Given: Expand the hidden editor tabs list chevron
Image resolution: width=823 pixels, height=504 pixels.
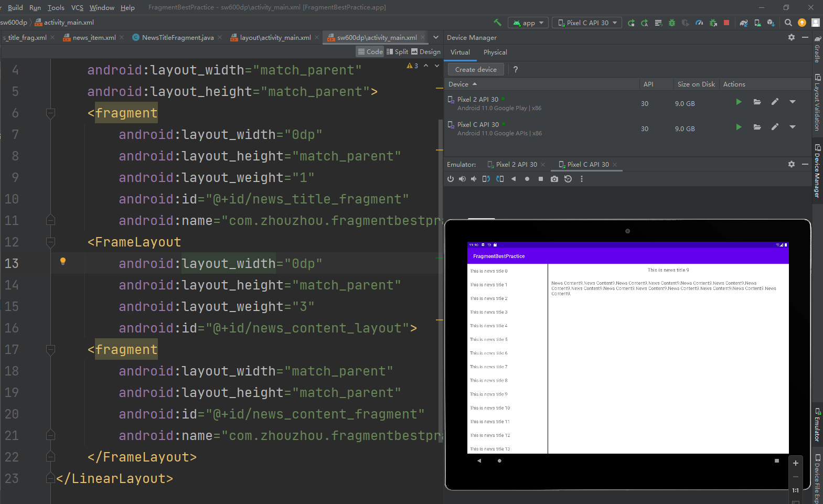Looking at the screenshot, I should click(x=435, y=37).
